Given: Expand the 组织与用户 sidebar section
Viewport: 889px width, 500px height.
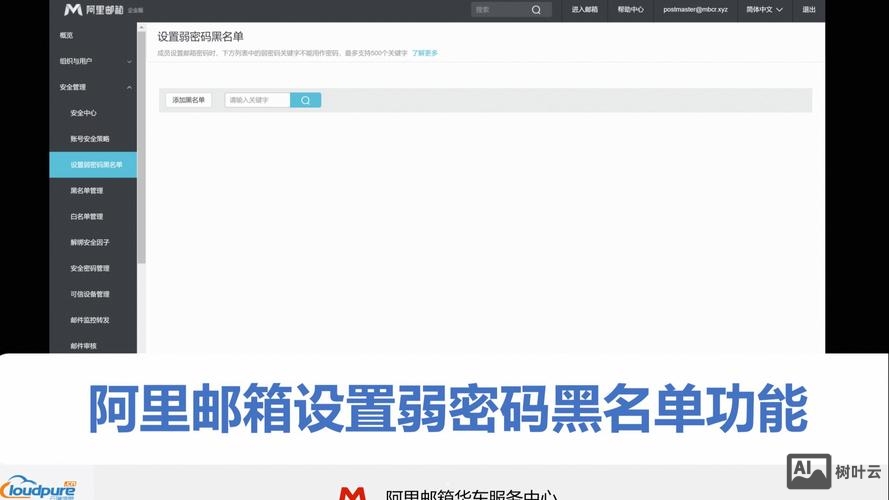Looking at the screenshot, I should click(93, 61).
